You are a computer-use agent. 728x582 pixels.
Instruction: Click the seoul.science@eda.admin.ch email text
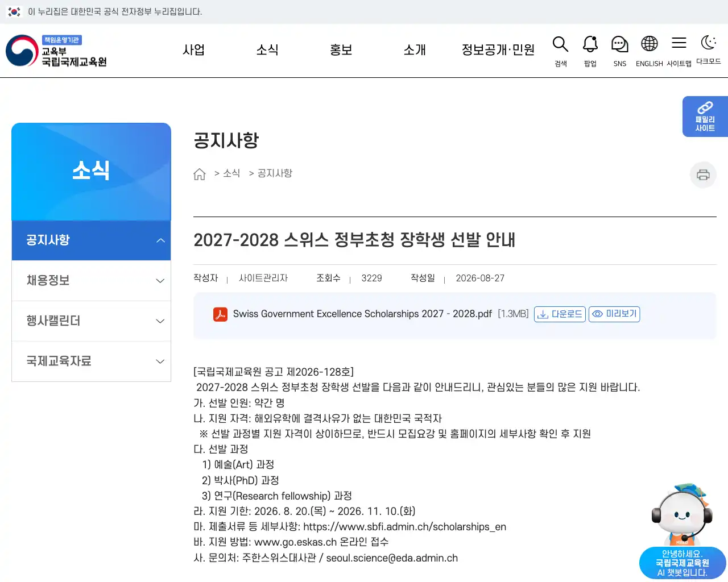(392, 558)
